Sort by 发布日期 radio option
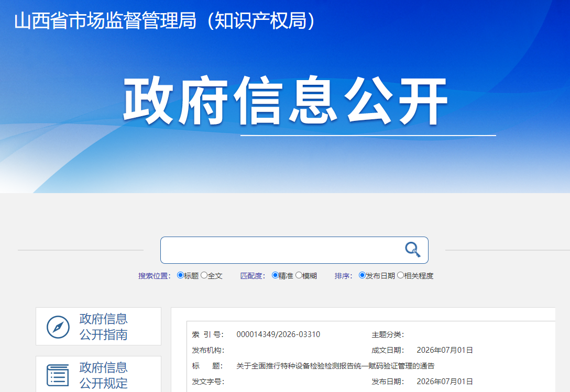This screenshot has height=392, width=570. click(x=361, y=275)
